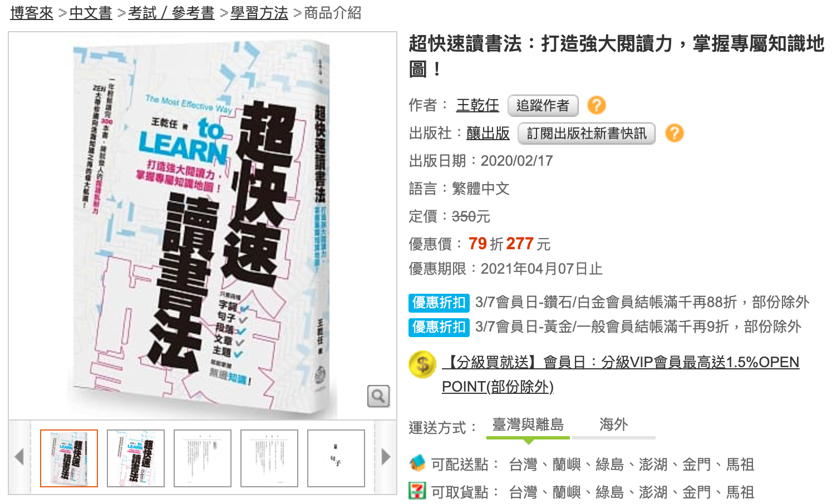Open publisher 釀出版 link
The height and width of the screenshot is (504, 837).
click(x=488, y=133)
